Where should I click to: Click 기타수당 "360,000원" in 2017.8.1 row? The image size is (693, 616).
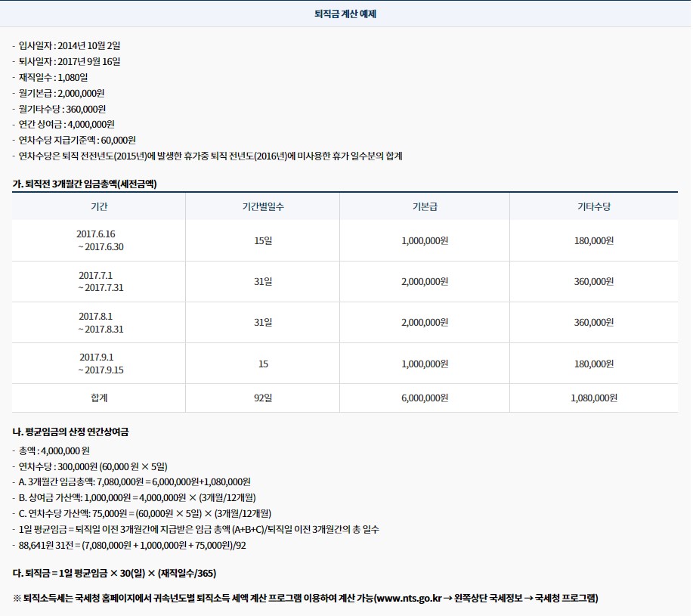tap(594, 323)
